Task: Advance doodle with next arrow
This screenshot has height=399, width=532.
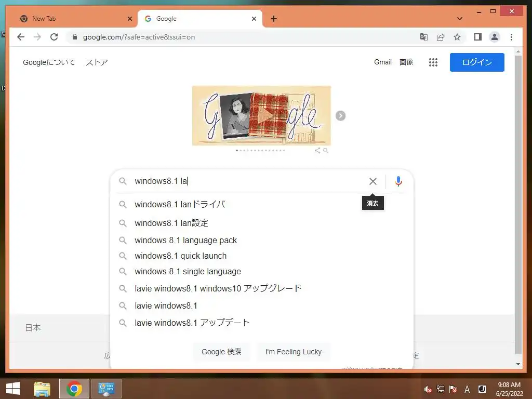Action: (340, 116)
